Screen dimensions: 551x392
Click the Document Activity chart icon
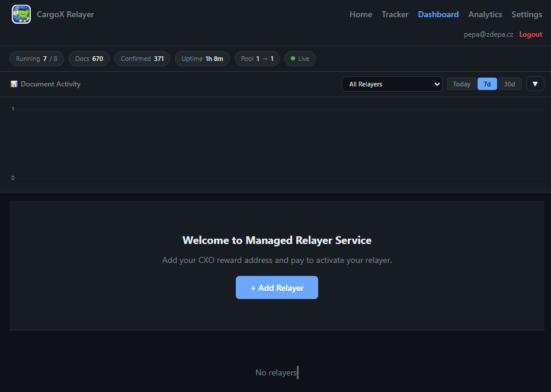point(14,83)
